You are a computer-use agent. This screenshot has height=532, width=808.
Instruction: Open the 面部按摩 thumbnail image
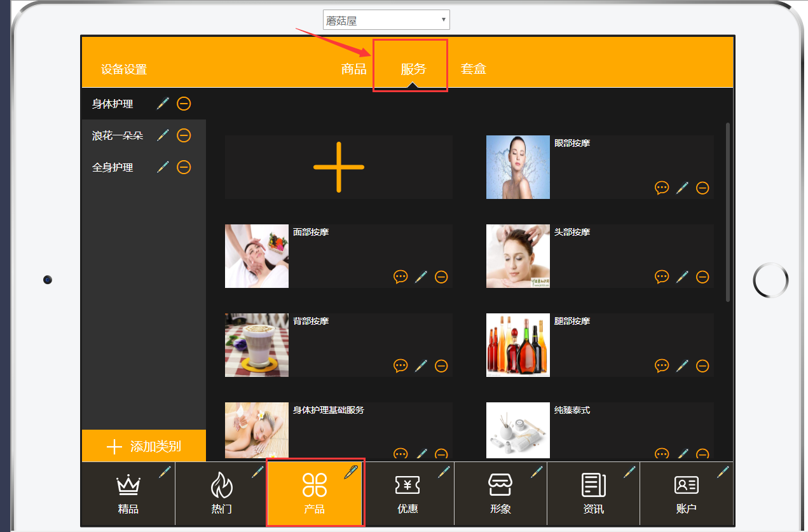pos(257,256)
